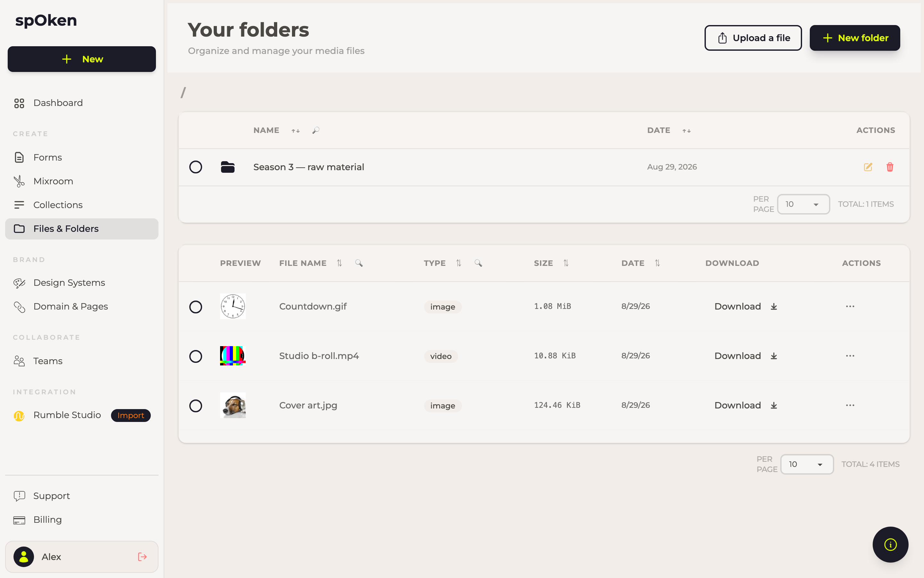The image size is (924, 578).
Task: Click the edit icon for Season 3 folder
Action: pyautogui.click(x=868, y=167)
